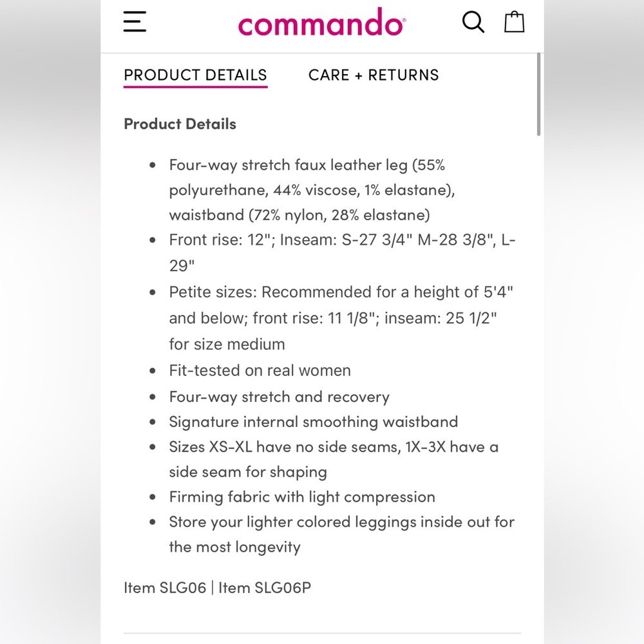View cart by clicking the bag icon
Screen dimensions: 644x644
tap(514, 21)
